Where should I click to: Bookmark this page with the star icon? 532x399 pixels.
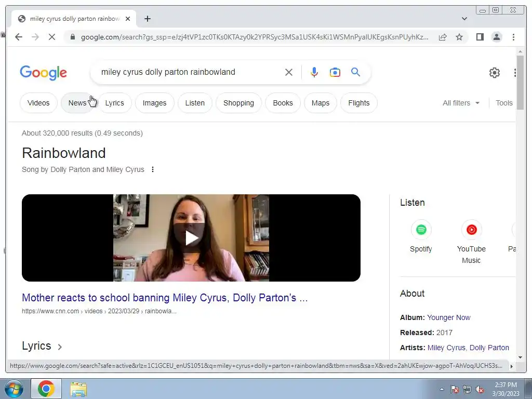coord(459,37)
